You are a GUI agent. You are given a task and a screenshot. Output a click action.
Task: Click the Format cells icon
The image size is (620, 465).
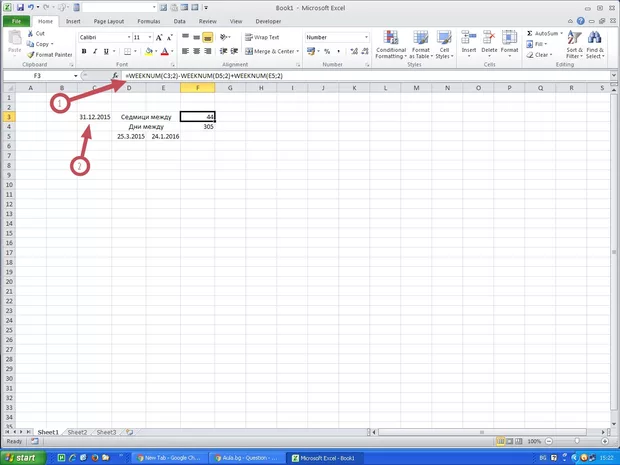[x=509, y=38]
